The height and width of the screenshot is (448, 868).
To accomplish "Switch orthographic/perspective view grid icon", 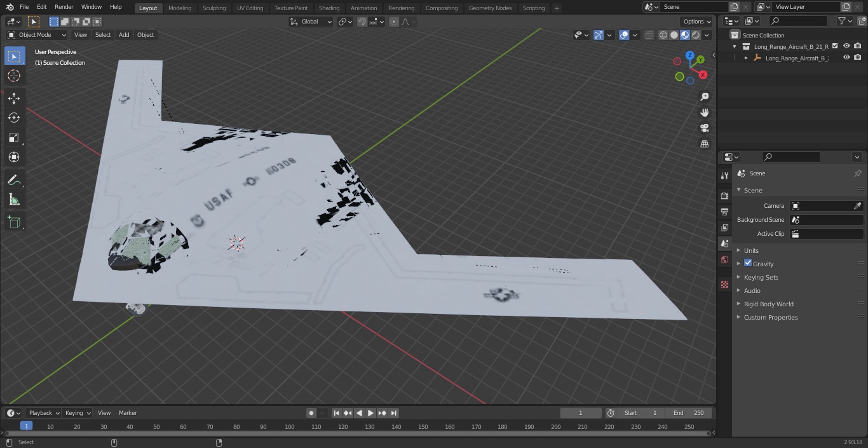I will click(704, 144).
